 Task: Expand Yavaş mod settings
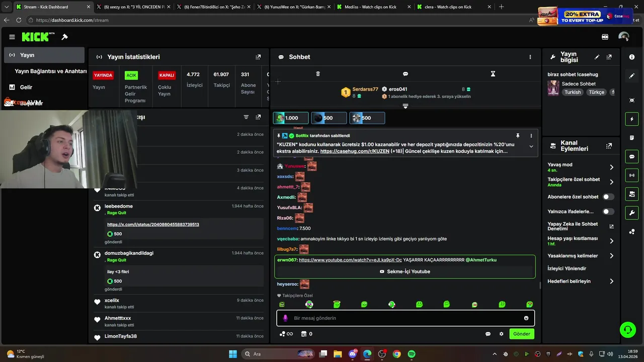[611, 167]
